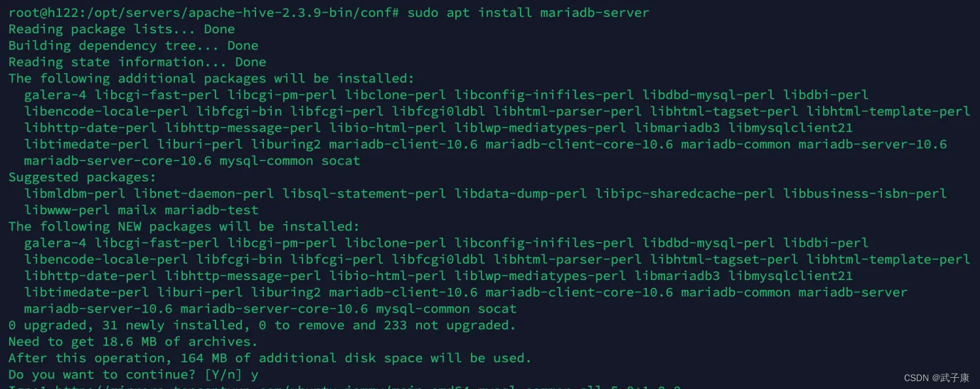The height and width of the screenshot is (389, 980).
Task: Click the mailx suggested package
Action: [x=137, y=210]
